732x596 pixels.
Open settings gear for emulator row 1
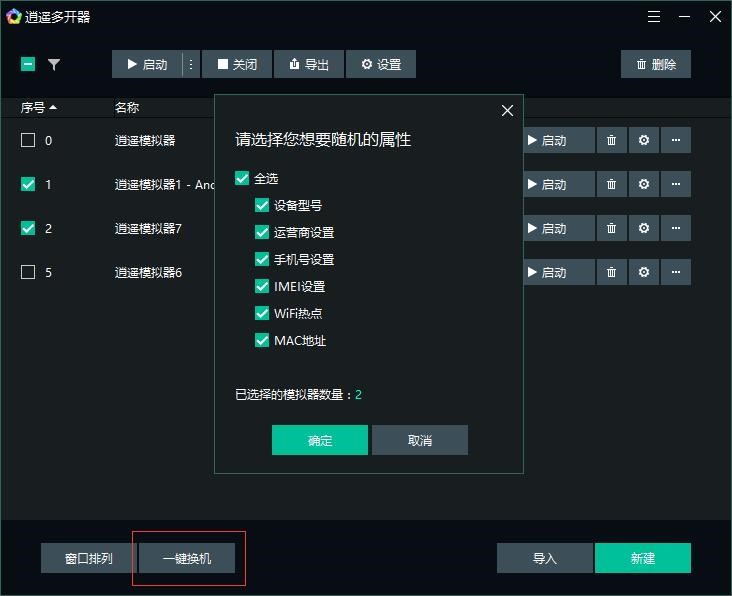click(x=644, y=184)
